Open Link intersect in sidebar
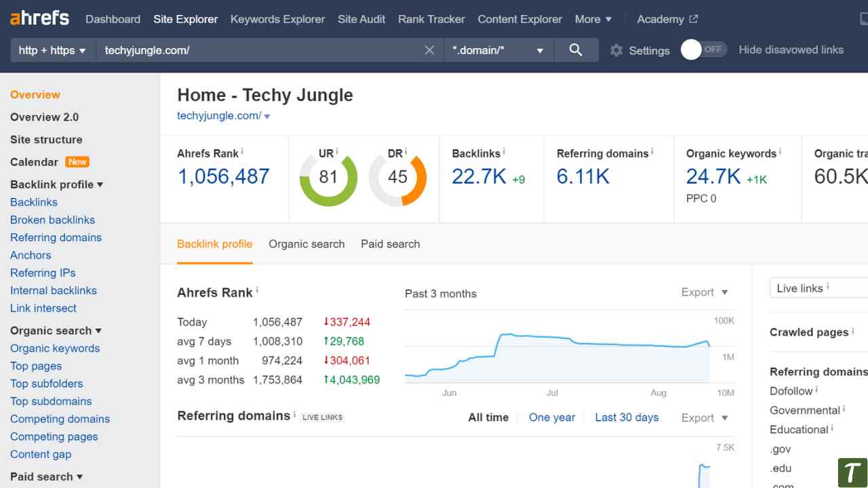The image size is (868, 488). pyautogui.click(x=43, y=308)
